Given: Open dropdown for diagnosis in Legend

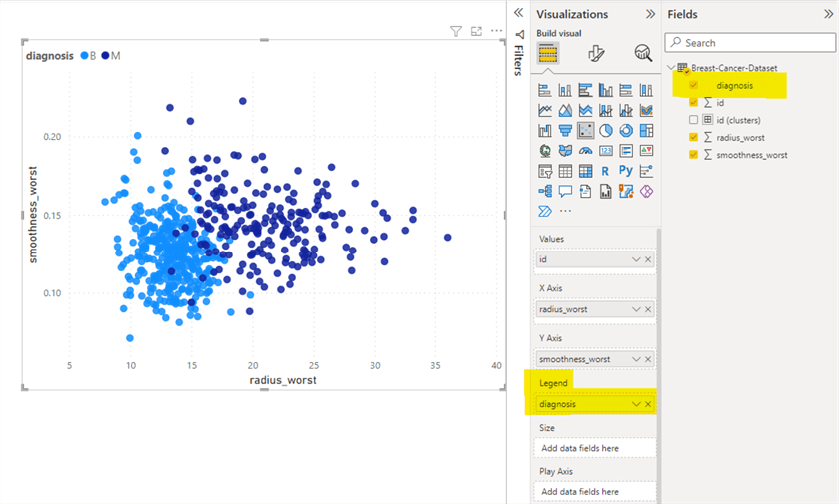Looking at the screenshot, I should click(x=636, y=404).
